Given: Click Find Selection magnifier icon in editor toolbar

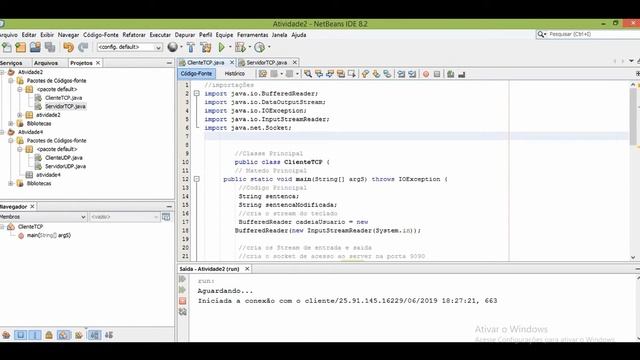Looking at the screenshot, I should coord(308,74).
